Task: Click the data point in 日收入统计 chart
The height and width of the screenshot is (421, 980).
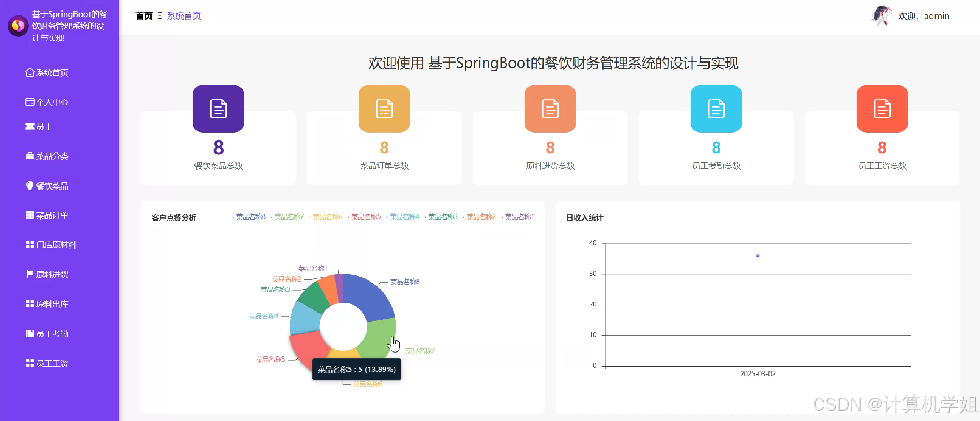Action: [x=758, y=256]
